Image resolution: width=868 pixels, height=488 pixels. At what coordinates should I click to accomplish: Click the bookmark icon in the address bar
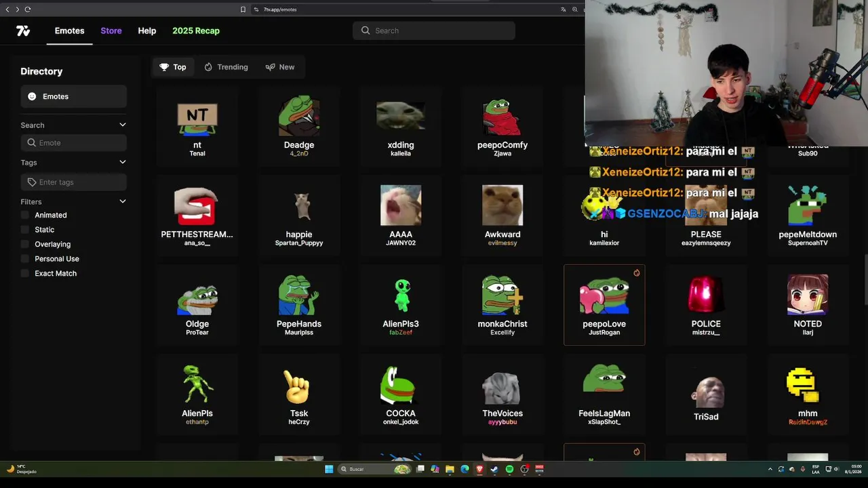[x=243, y=9]
